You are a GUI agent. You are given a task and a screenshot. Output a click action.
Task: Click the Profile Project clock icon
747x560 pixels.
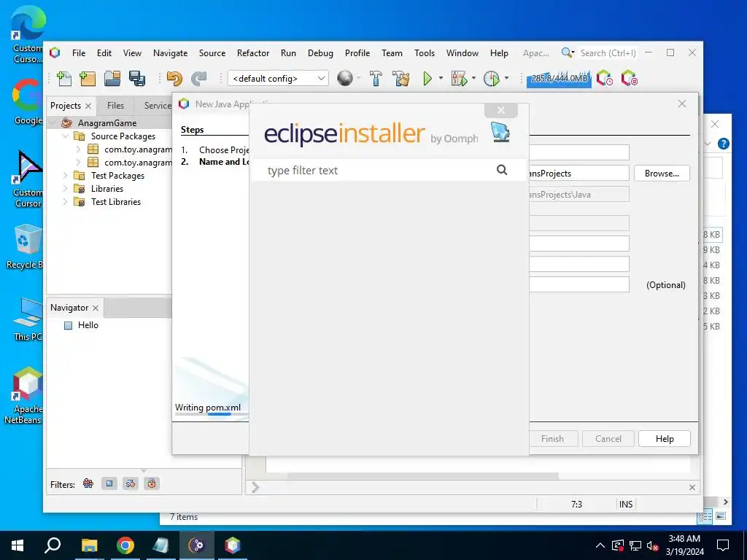[x=491, y=79]
